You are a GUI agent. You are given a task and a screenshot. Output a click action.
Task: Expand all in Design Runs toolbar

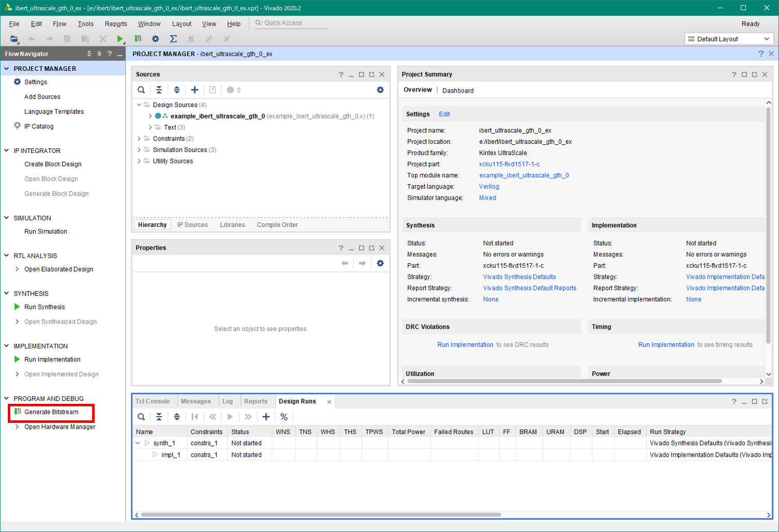coord(177,417)
